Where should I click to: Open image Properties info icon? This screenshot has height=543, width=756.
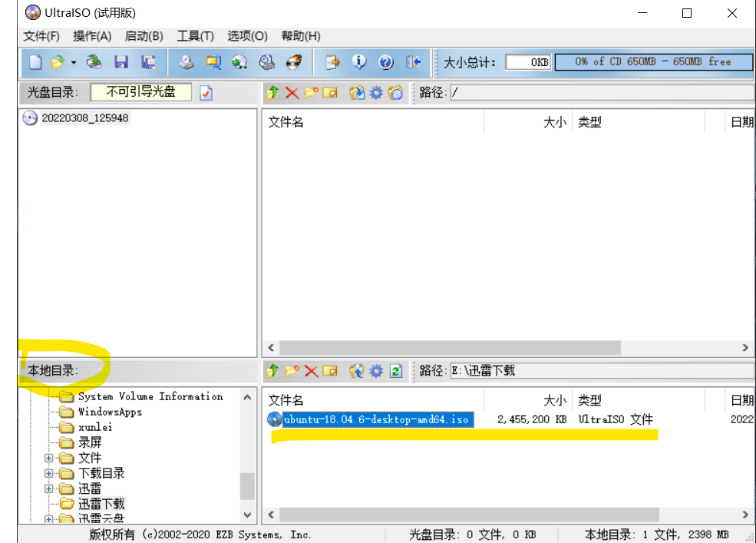(358, 62)
